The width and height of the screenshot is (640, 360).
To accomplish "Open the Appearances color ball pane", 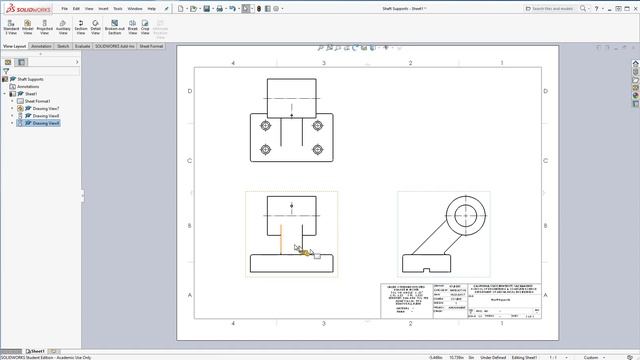I will click(636, 96).
